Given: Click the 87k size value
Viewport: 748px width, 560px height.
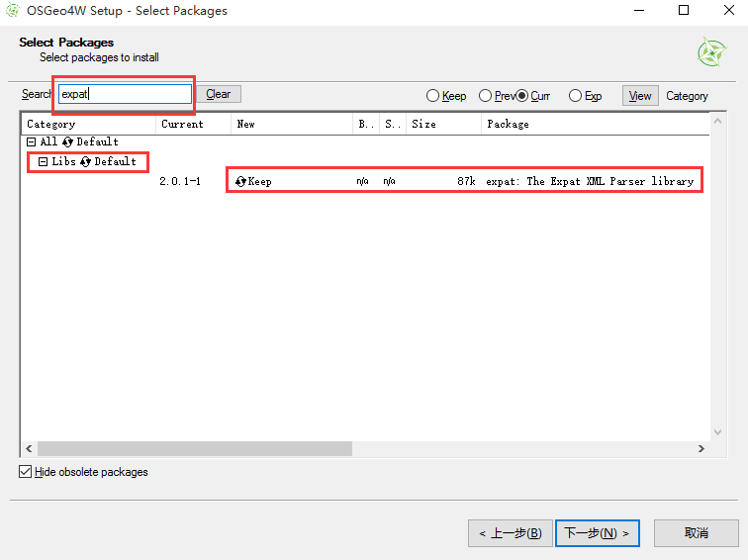Looking at the screenshot, I should (x=466, y=181).
